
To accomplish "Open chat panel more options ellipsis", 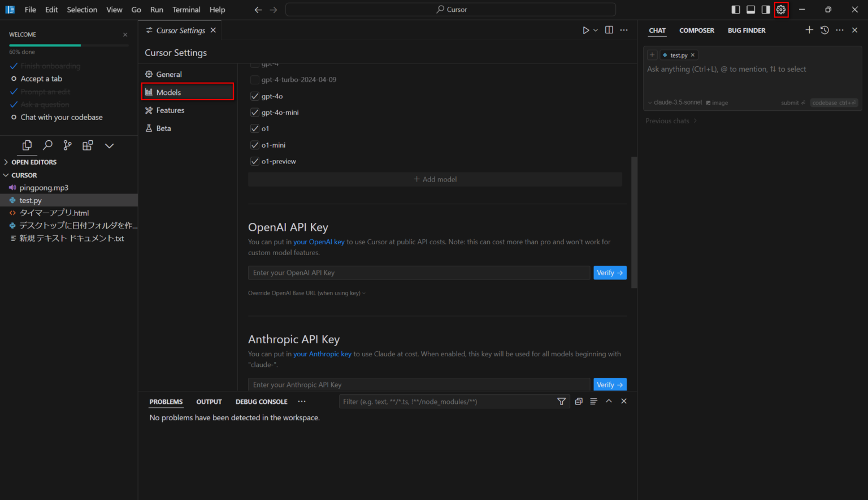I will pos(840,30).
